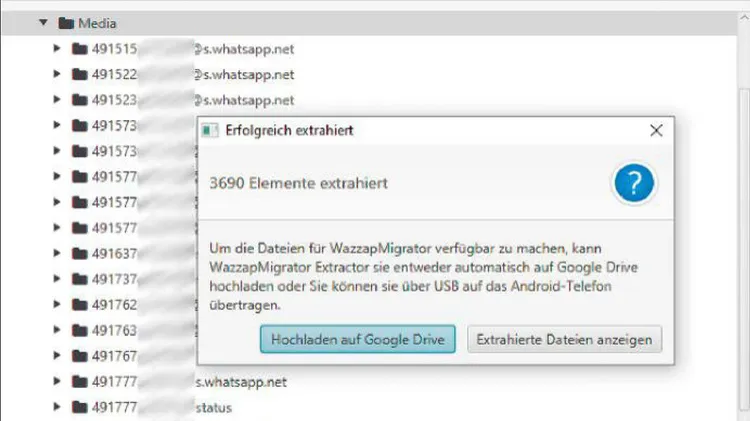Click the WazzapMigrator explanation paragraph
Image resolution: width=750 pixels, height=421 pixels.
pyautogui.click(x=423, y=277)
